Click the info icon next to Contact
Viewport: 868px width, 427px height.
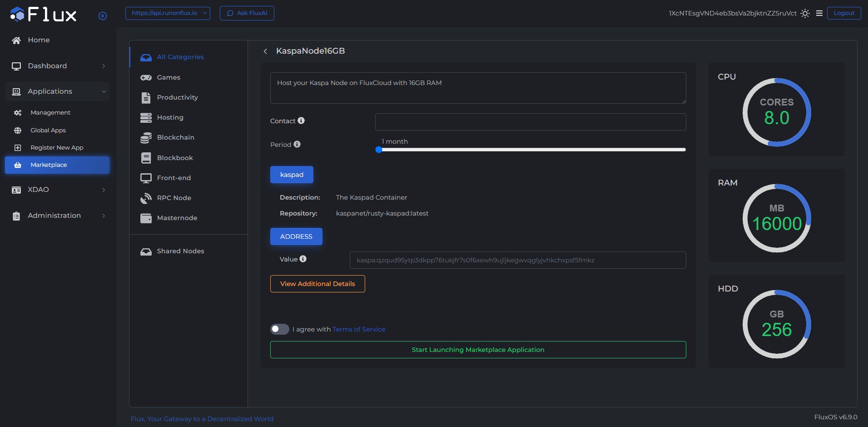(x=301, y=121)
